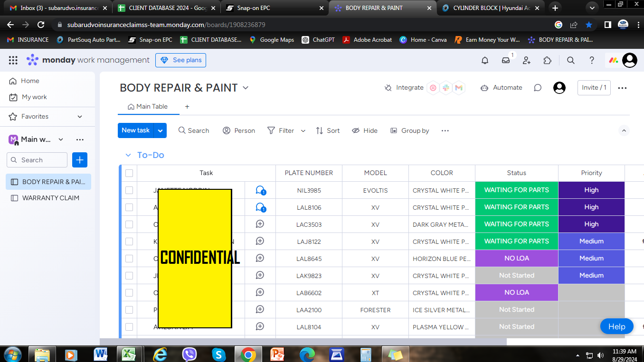Tick the checkbox for plate LAB6602 row
644x362 pixels.
[x=129, y=293]
